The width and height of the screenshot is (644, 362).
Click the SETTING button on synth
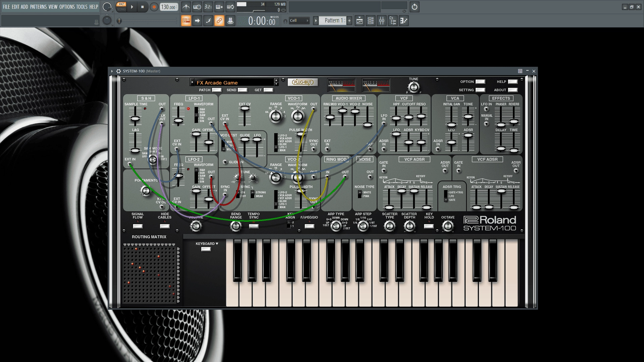pyautogui.click(x=480, y=90)
